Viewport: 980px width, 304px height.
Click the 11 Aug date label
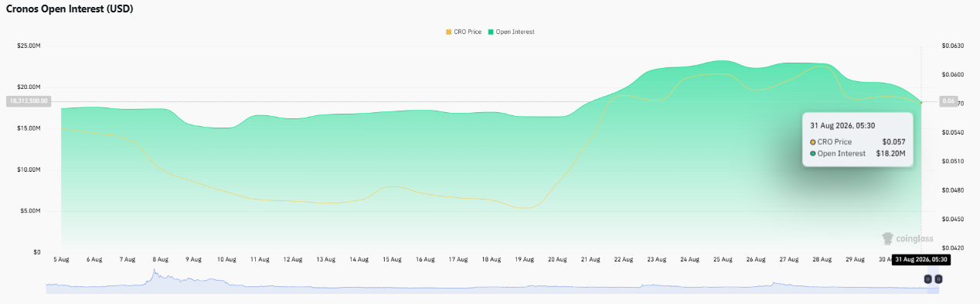[x=259, y=259]
